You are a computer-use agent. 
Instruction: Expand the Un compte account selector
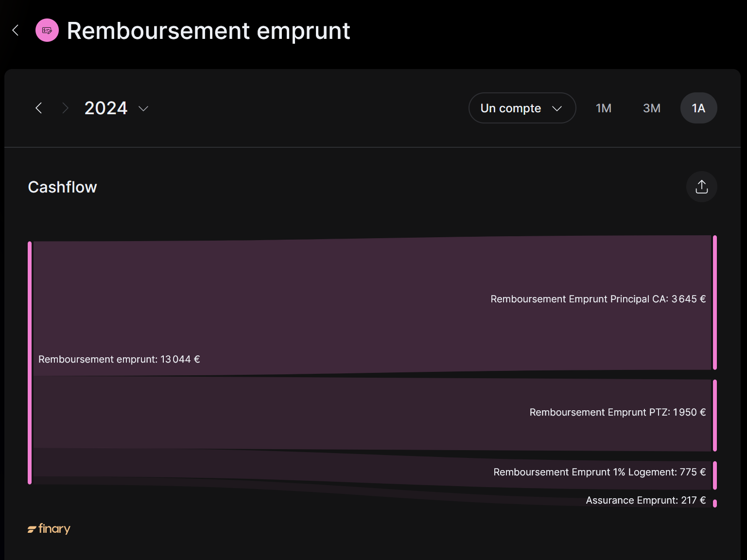click(522, 108)
